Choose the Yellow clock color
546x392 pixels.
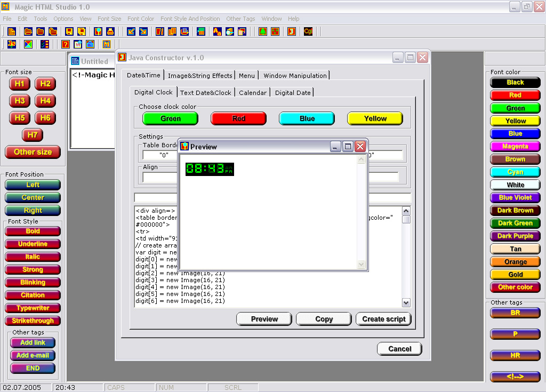pyautogui.click(x=375, y=118)
